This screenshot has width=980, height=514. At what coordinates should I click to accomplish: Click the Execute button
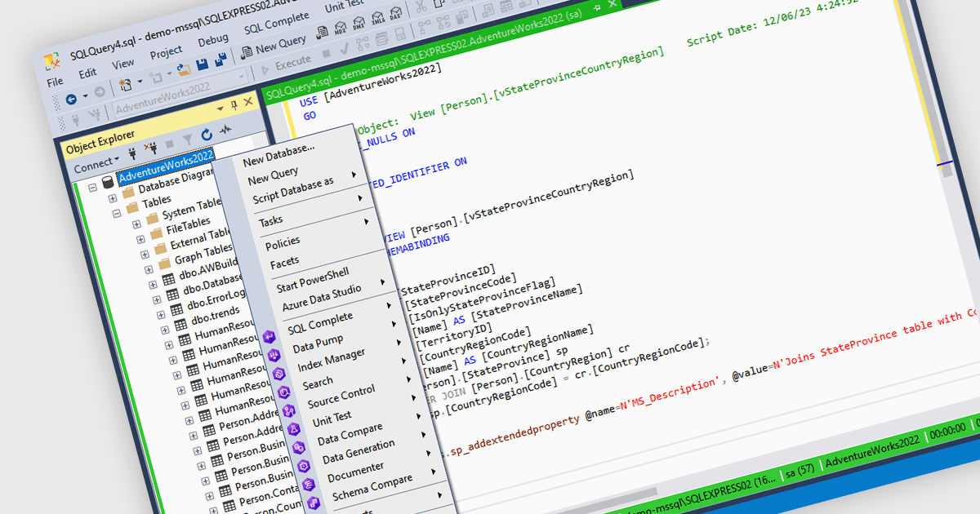[286, 64]
